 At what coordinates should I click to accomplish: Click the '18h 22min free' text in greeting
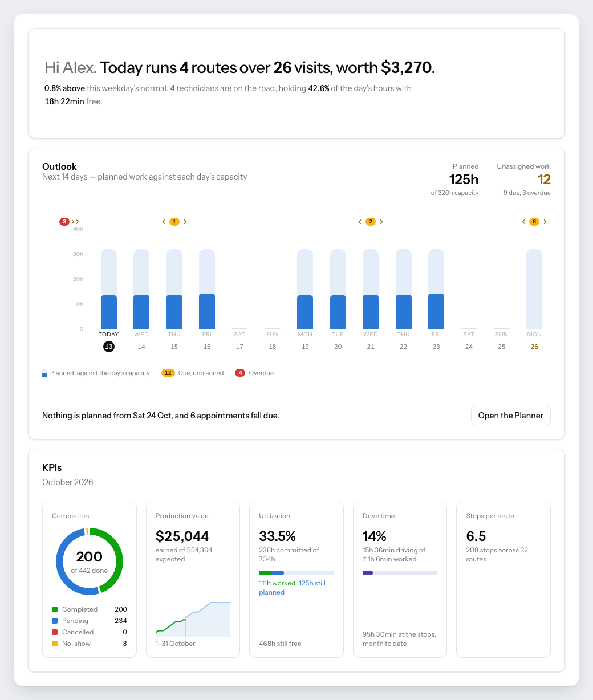73,101
